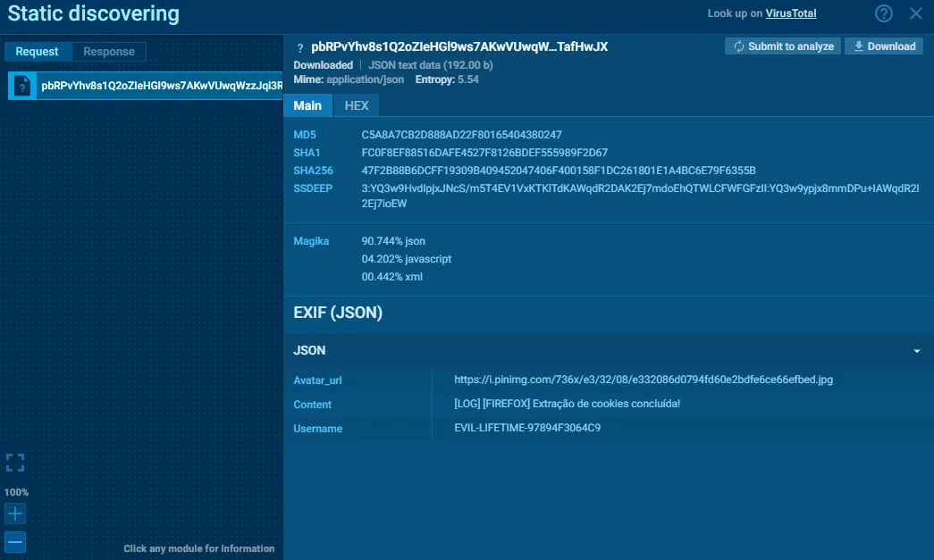934x560 pixels.
Task: Switch to the Request tab
Action: 38,52
